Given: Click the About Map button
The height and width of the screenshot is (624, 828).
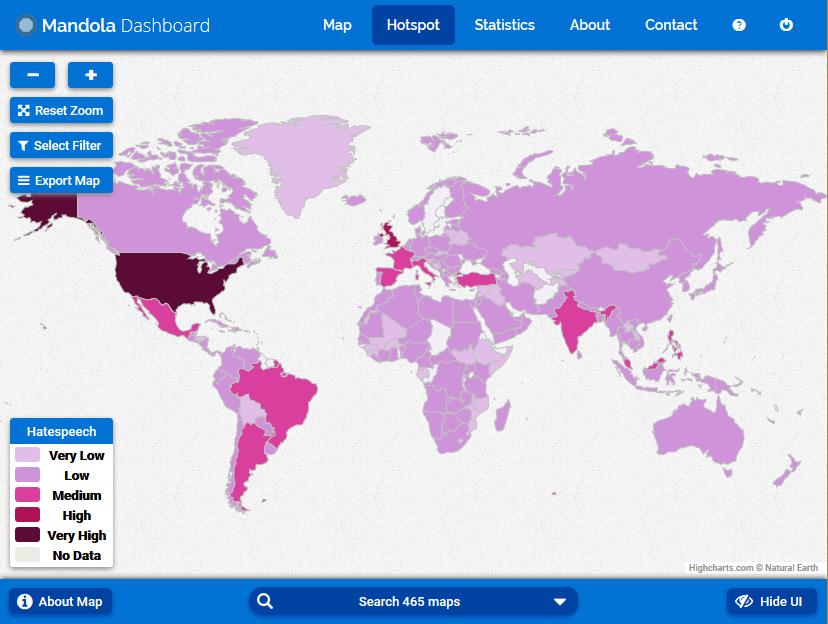Looking at the screenshot, I should 60,601.
